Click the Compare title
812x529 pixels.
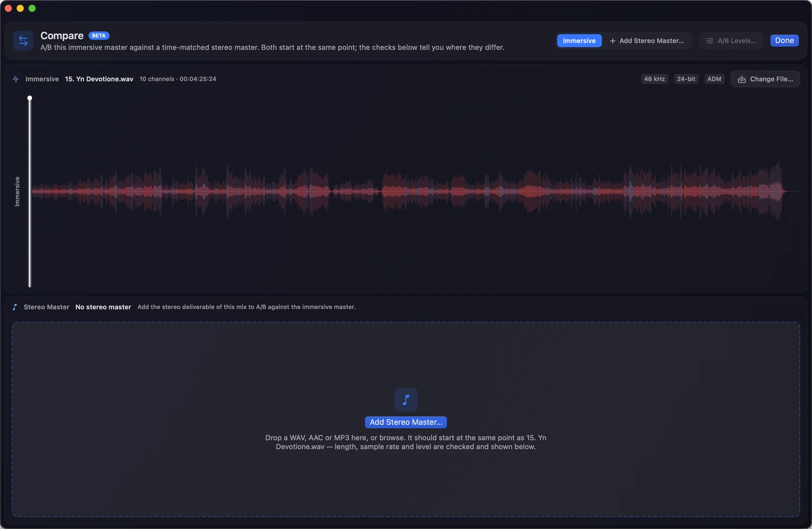click(x=62, y=36)
